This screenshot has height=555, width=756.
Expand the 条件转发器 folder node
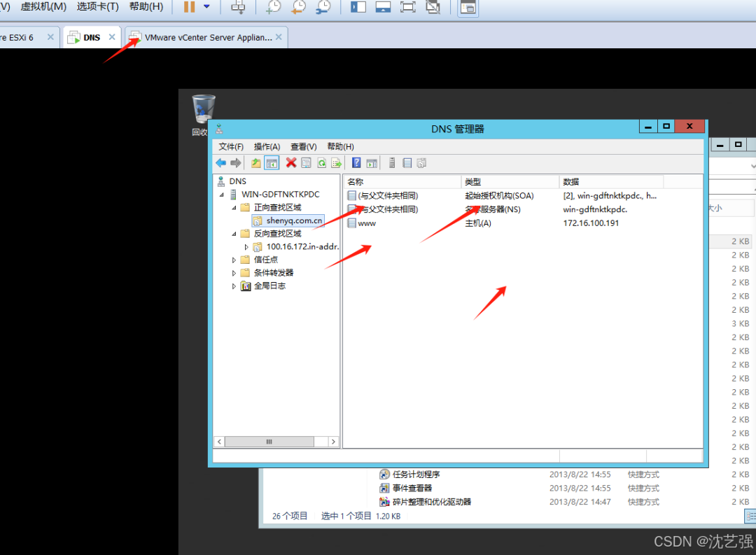pos(234,273)
